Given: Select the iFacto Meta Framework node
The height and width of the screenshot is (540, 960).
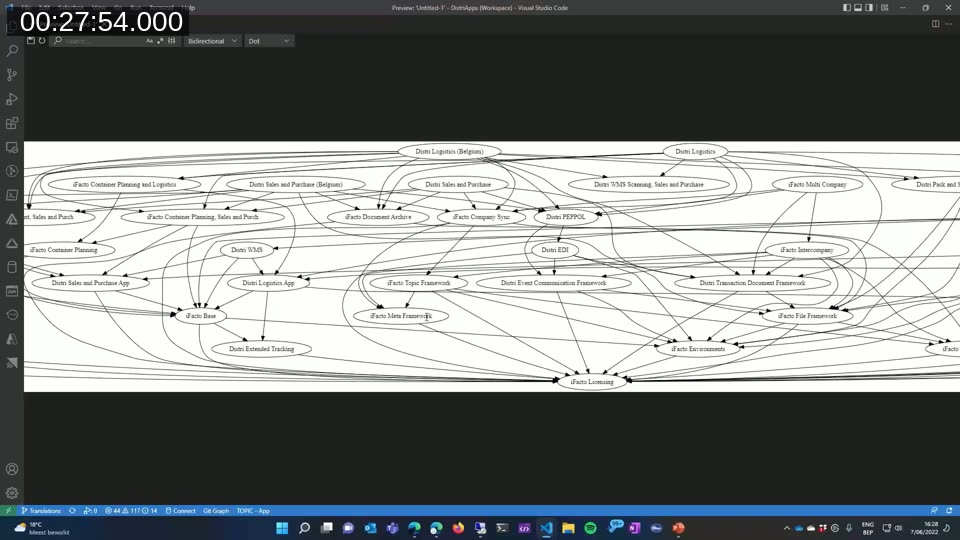Looking at the screenshot, I should coord(401,316).
